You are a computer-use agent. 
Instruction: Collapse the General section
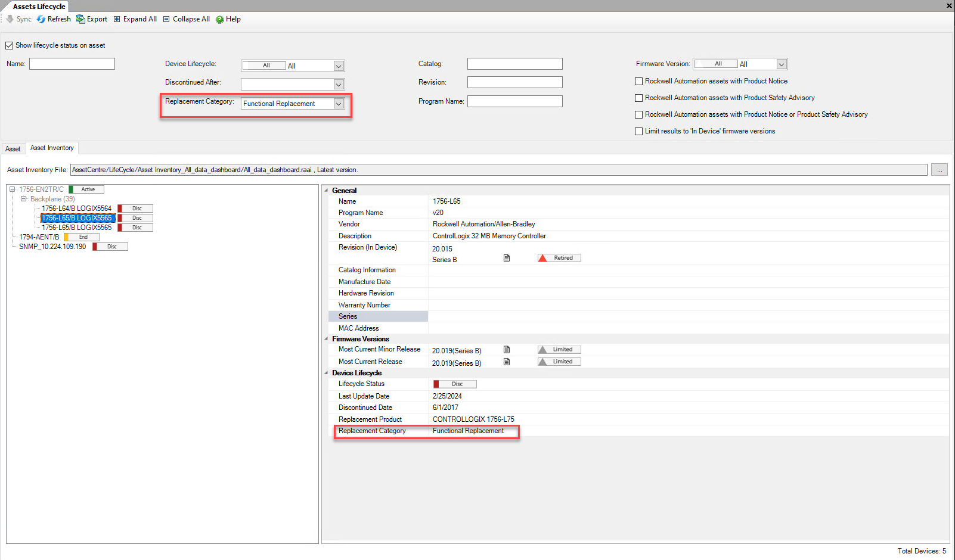(x=326, y=191)
